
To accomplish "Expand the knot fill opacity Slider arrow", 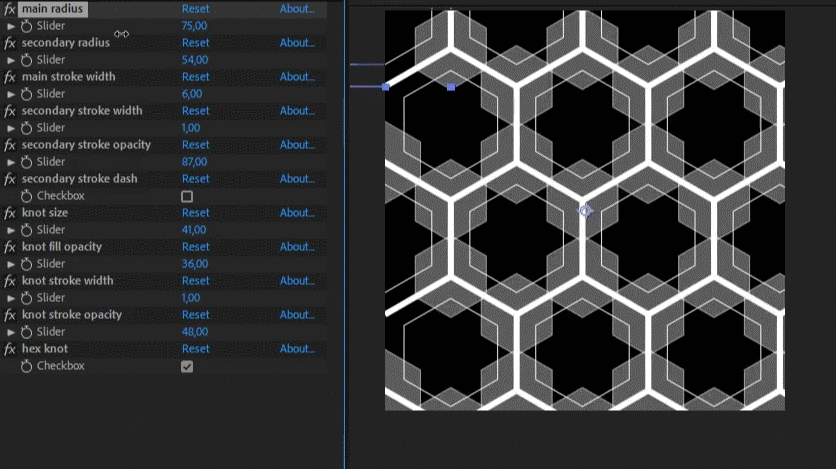I will pos(11,264).
